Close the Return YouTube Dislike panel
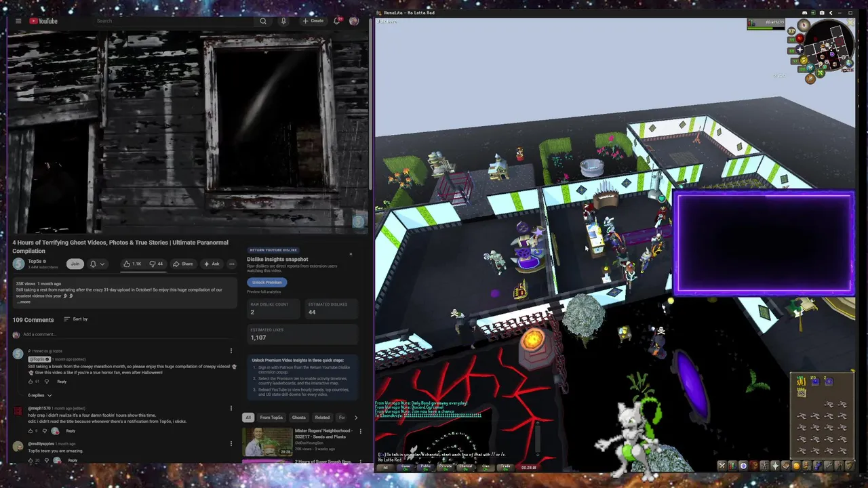The height and width of the screenshot is (488, 868). [x=351, y=254]
